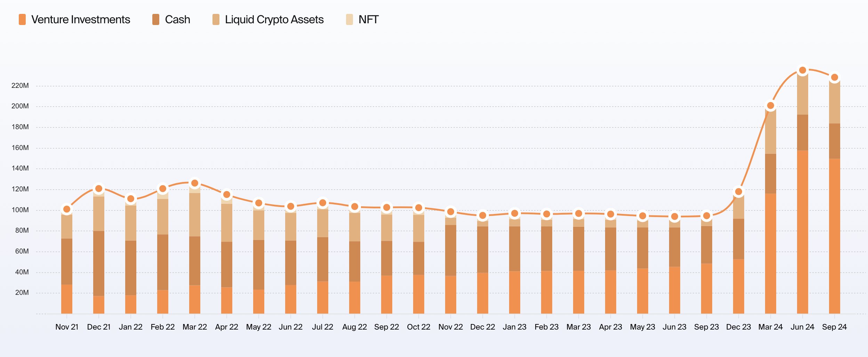868x357 pixels.
Task: Toggle the Cash series label
Action: click(177, 19)
